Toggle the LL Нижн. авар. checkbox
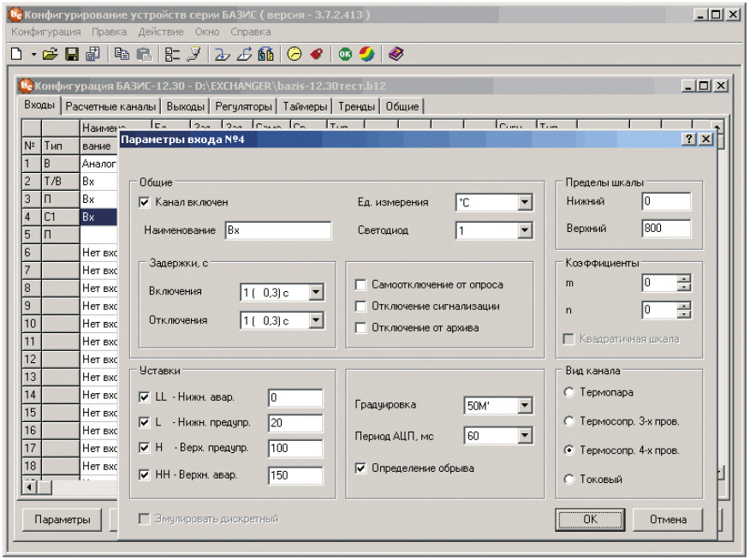This screenshot has height=560, width=750. (144, 397)
